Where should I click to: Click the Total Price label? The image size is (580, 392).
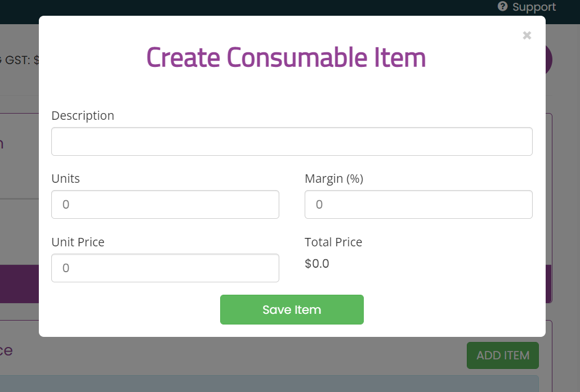[x=333, y=242]
